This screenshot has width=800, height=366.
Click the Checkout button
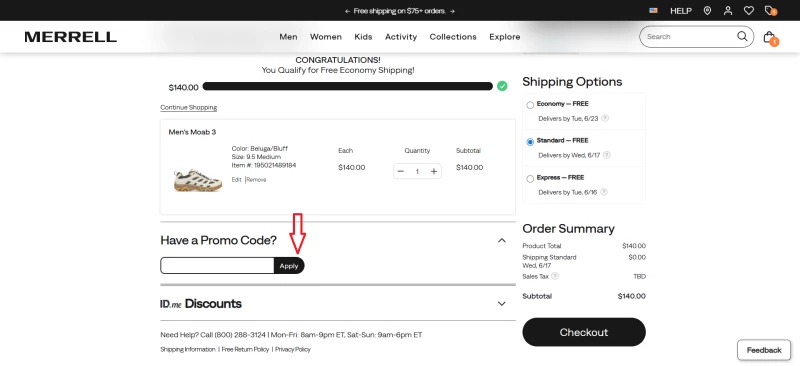click(x=584, y=332)
